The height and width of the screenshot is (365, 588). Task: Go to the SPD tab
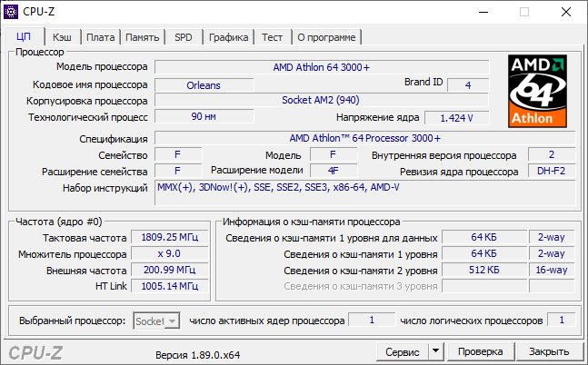pos(184,37)
